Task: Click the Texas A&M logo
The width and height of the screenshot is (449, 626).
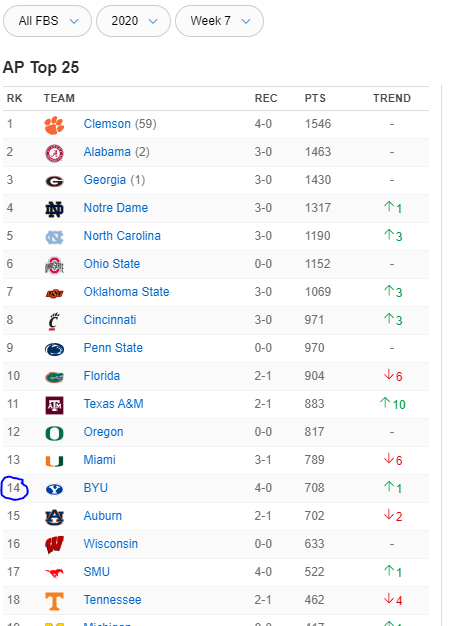Action: click(54, 405)
